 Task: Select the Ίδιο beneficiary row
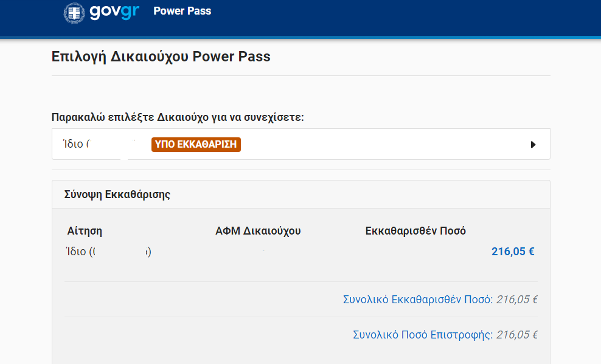pos(301,144)
